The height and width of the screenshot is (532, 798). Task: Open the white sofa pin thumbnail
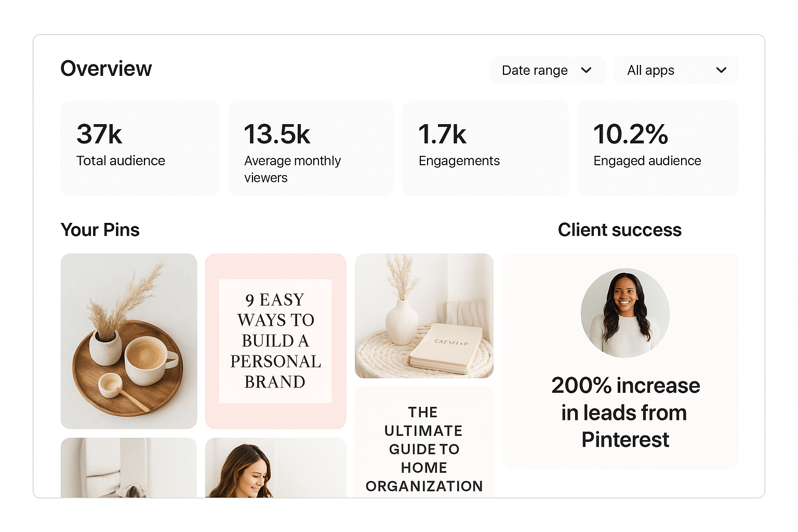129,468
